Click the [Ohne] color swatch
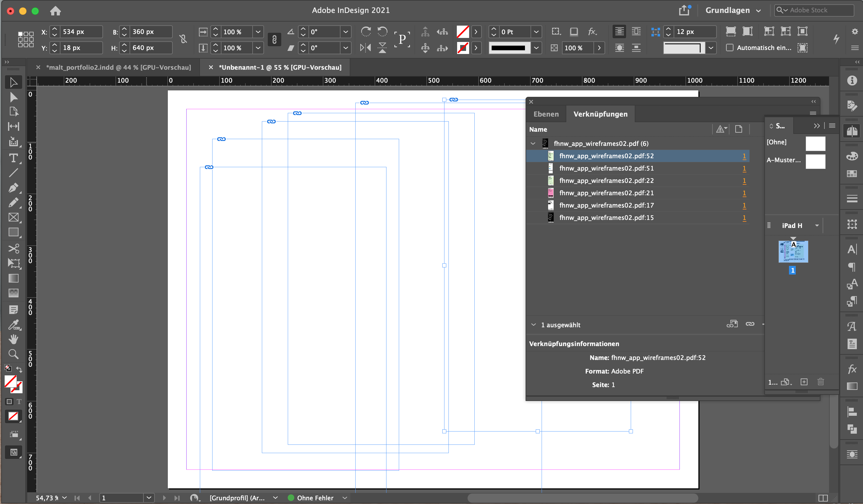 pos(816,143)
